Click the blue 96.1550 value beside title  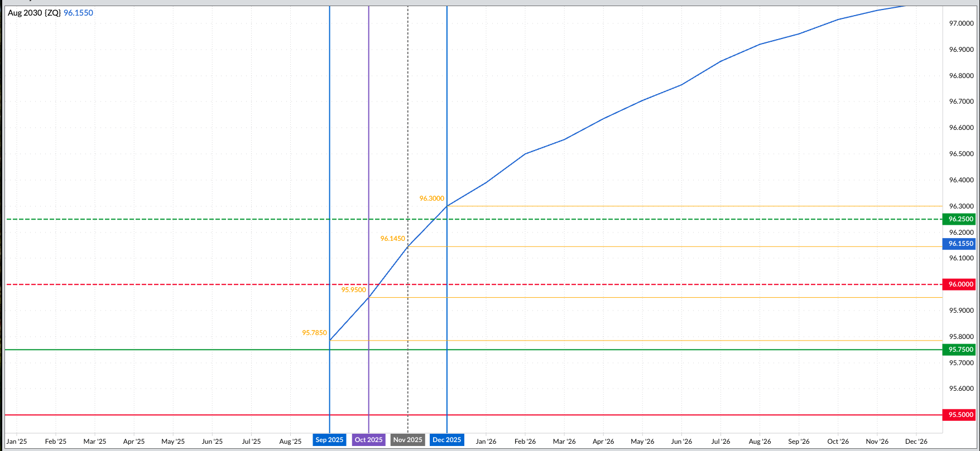click(78, 13)
